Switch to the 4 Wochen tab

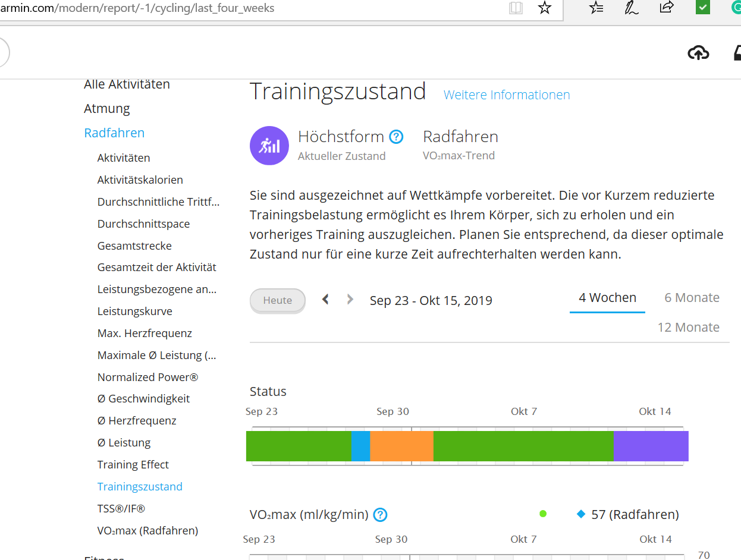[x=607, y=298]
